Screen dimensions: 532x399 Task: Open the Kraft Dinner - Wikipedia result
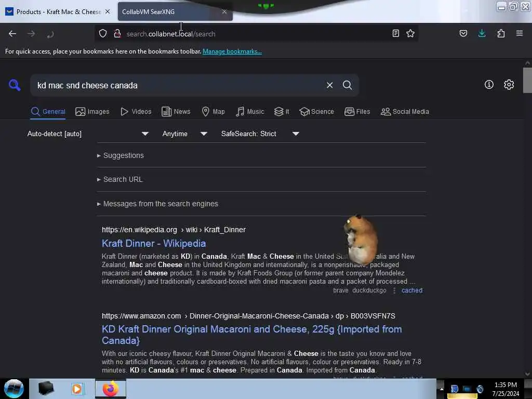pyautogui.click(x=154, y=243)
